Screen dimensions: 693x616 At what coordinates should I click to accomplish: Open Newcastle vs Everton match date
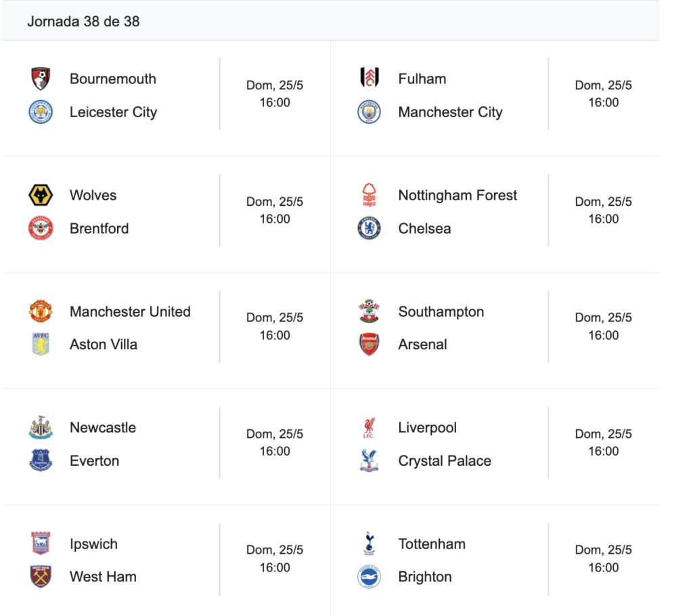pos(275,434)
